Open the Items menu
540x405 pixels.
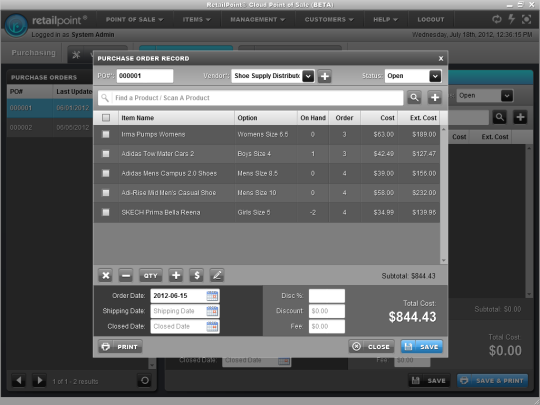197,20
